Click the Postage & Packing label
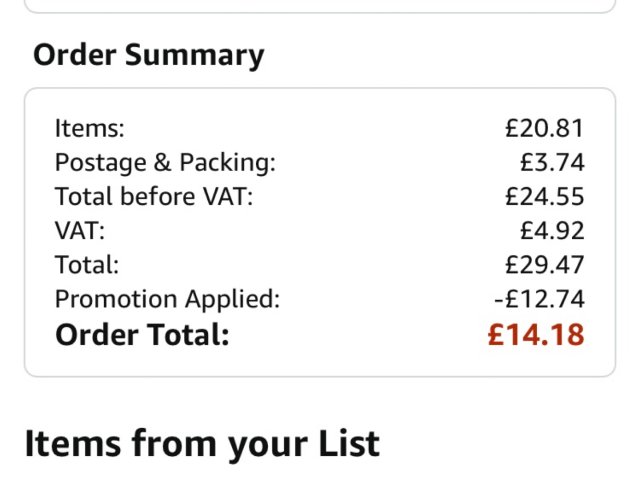This screenshot has width=640, height=480. (x=164, y=162)
